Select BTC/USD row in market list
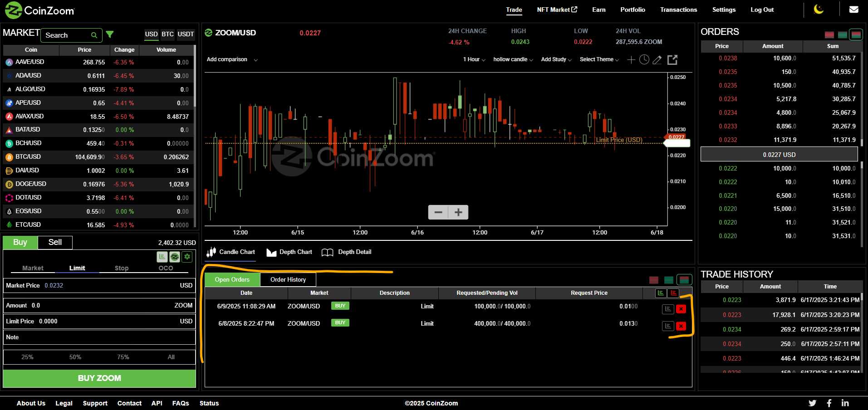Screen dimensions: 868x410 coord(98,157)
